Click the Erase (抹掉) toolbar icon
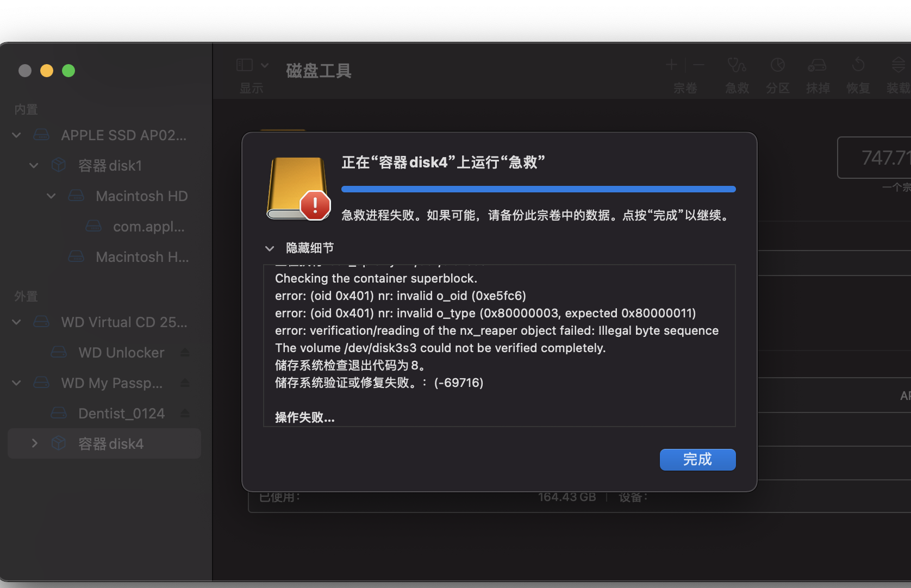This screenshot has width=911, height=588. coord(817,66)
